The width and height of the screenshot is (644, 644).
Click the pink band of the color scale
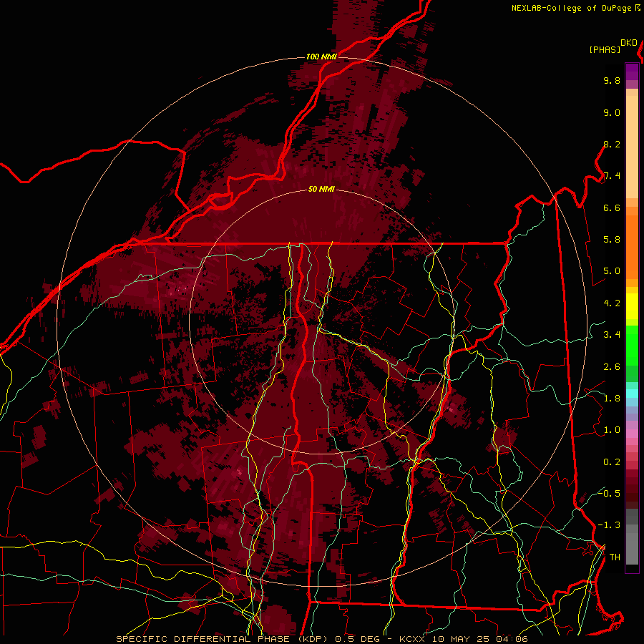pyautogui.click(x=632, y=434)
